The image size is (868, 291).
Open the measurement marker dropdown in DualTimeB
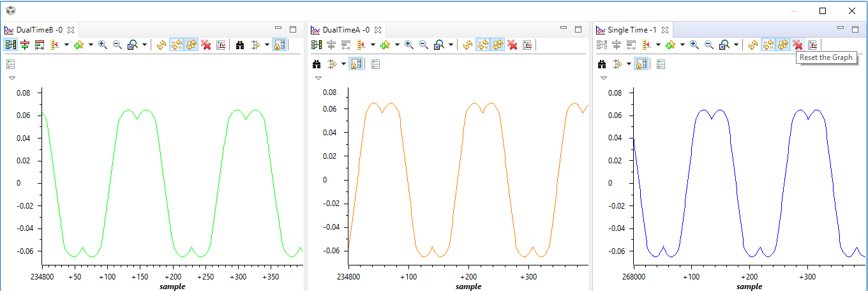coord(66,45)
